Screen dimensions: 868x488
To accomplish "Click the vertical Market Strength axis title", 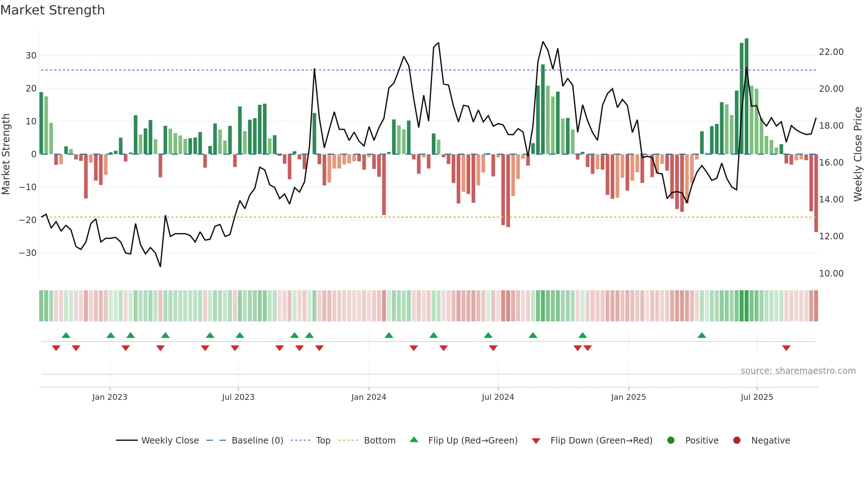I will [x=6, y=154].
